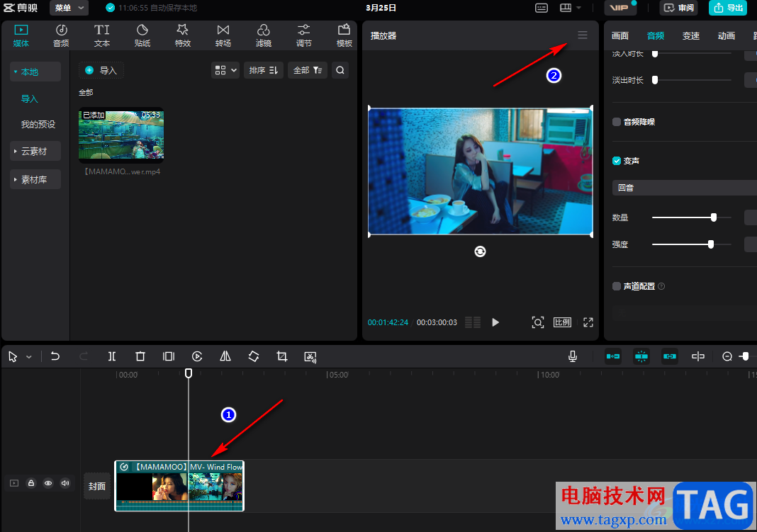Open the 比例 aspect ratio button
The image size is (757, 532).
coord(562,322)
